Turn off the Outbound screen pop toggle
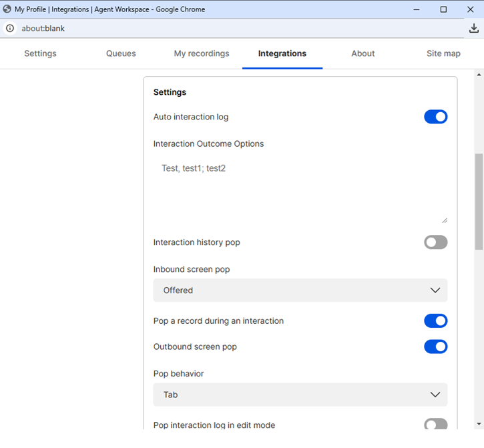Viewport: 484px width, 448px height. tap(435, 347)
